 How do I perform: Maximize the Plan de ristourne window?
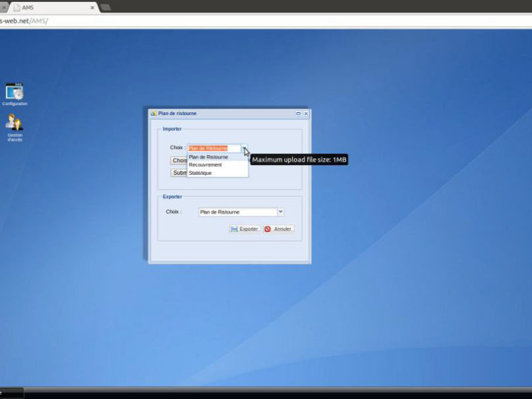pyautogui.click(x=298, y=114)
